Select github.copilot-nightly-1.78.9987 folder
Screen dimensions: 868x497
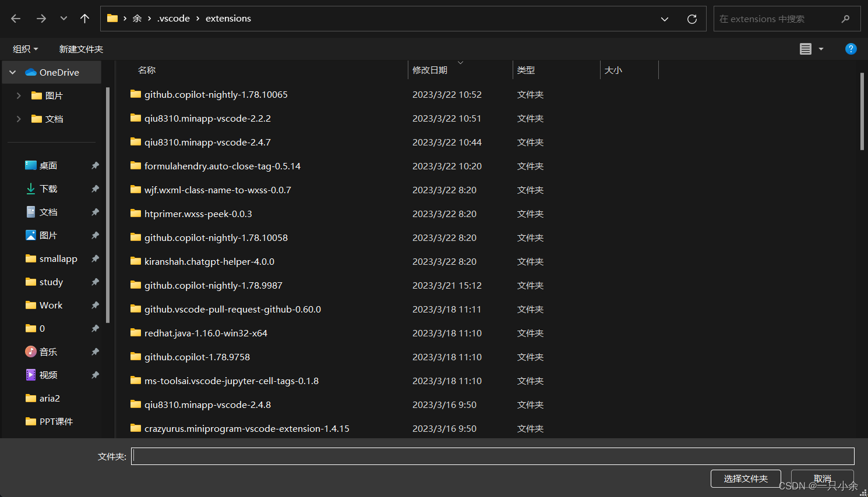point(213,285)
